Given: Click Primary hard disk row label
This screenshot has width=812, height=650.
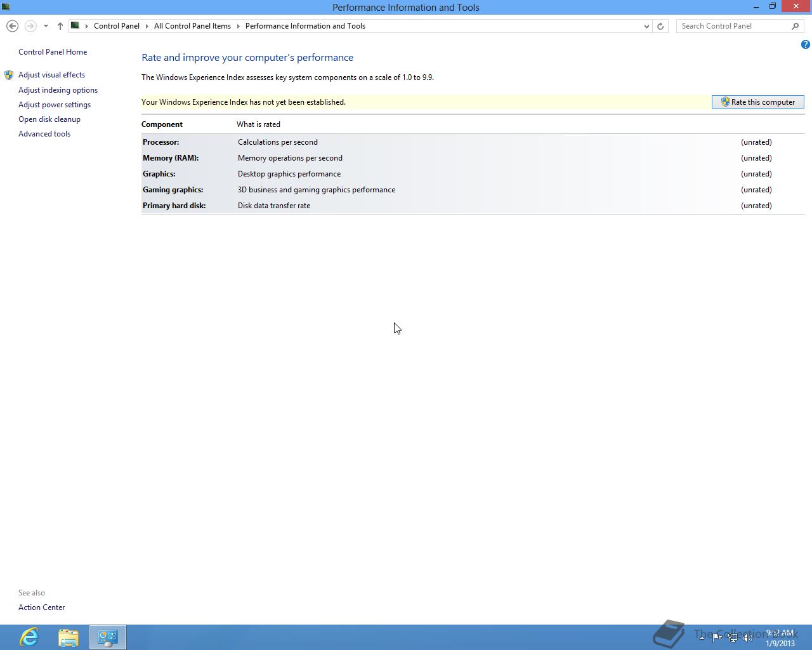Looking at the screenshot, I should pos(174,206).
